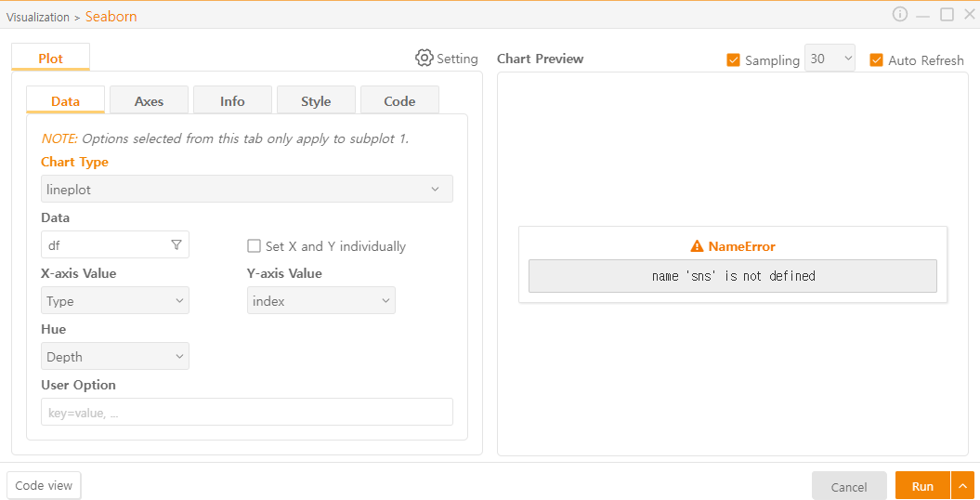Viewport: 980px width, 500px height.
Task: Click the Y-axis Value label
Action: tap(284, 274)
